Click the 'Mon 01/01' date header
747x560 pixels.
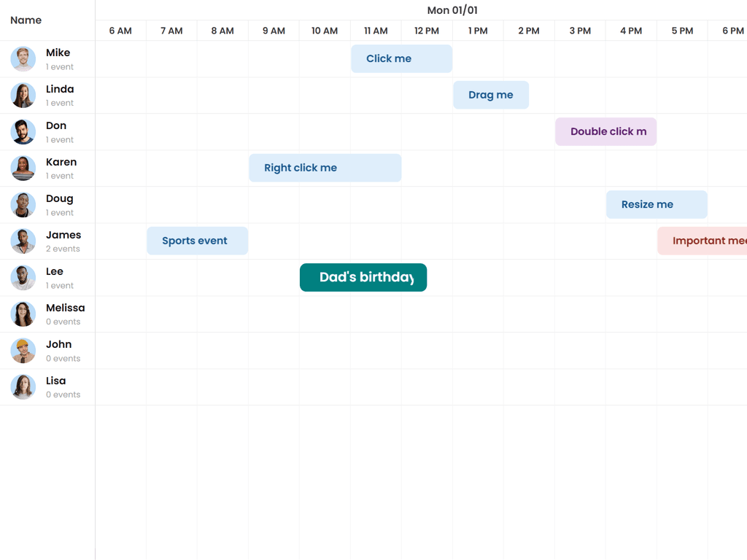[452, 10]
